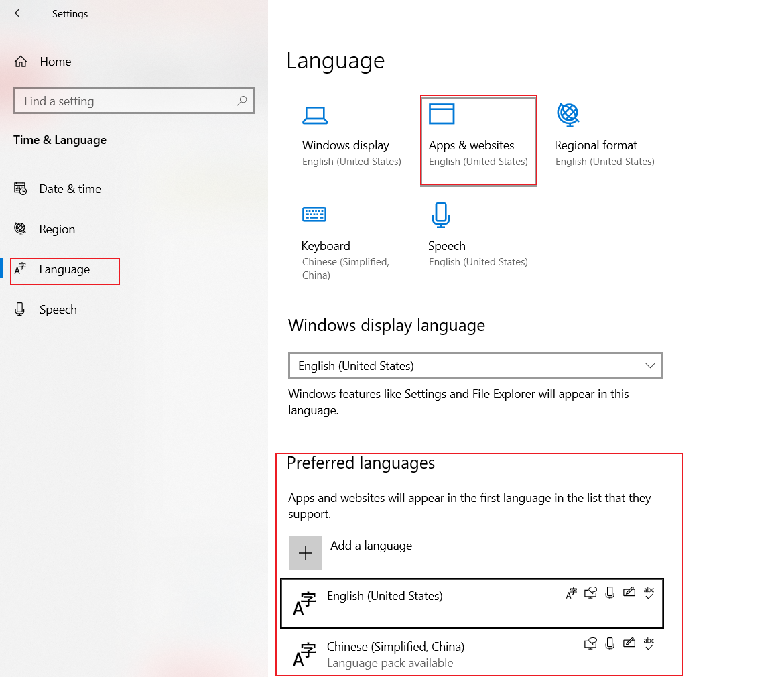
Task: Select Language in the sidebar
Action: [64, 269]
